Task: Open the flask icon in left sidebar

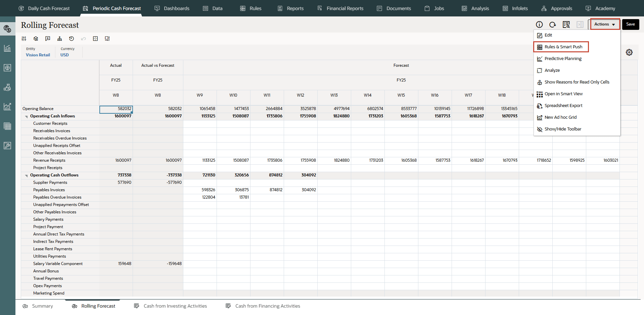Action: coord(7,87)
